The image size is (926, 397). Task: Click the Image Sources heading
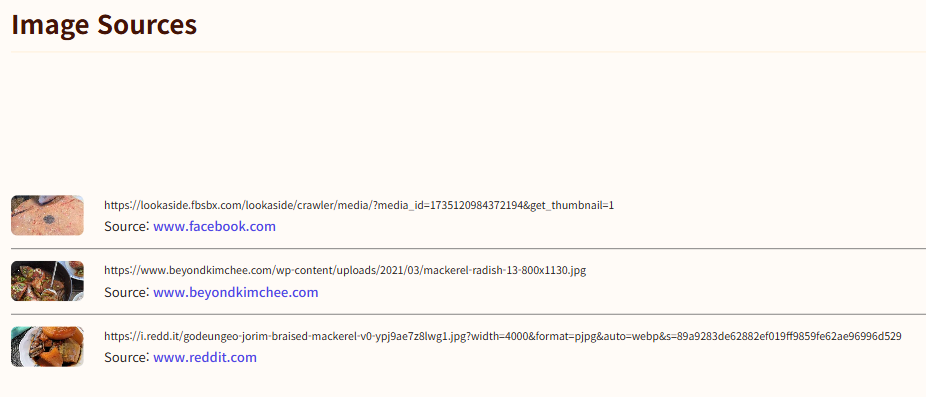click(104, 24)
